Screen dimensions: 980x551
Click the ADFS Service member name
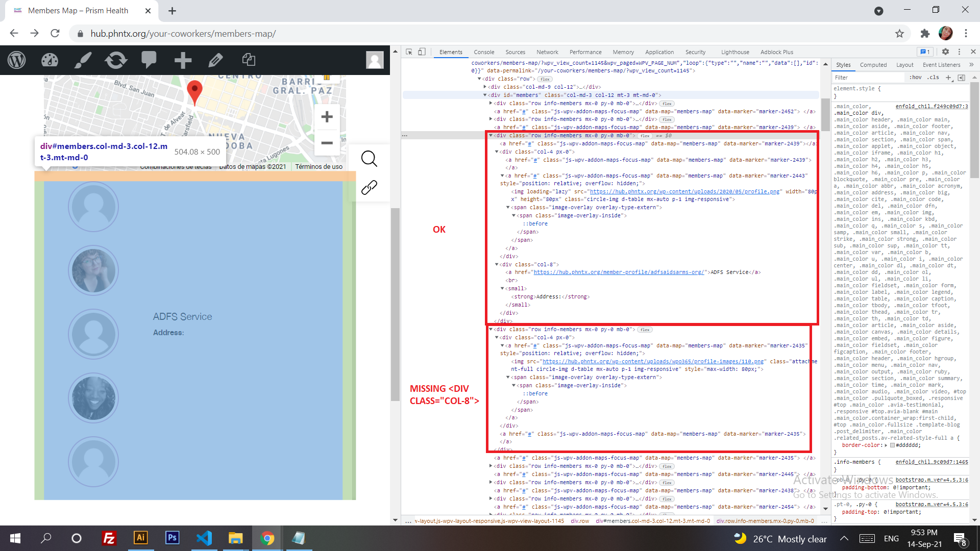coord(182,317)
